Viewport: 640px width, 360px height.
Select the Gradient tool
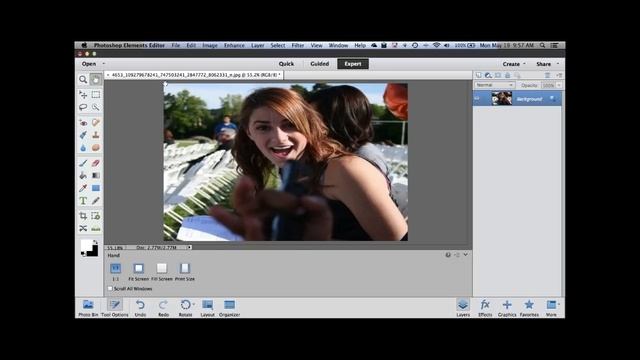pos(96,176)
